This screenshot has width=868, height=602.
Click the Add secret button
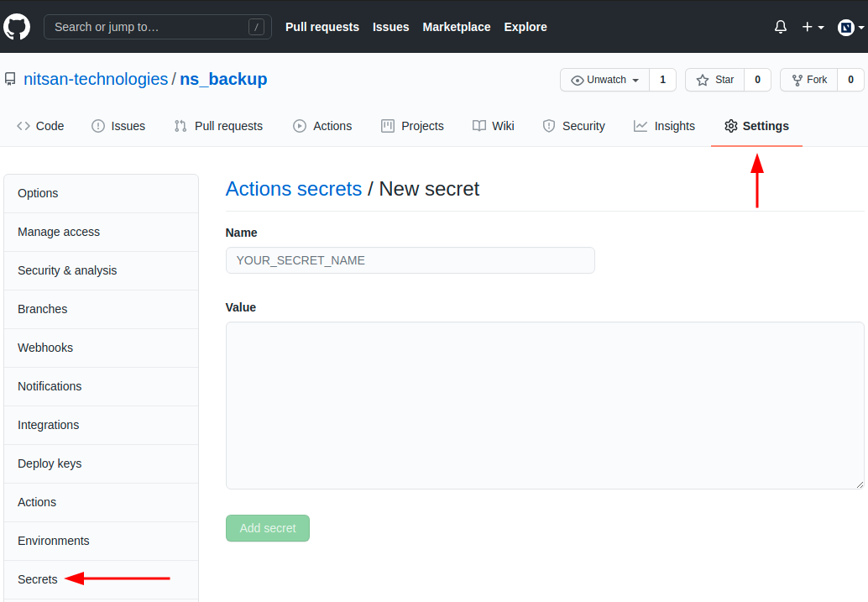[268, 528]
